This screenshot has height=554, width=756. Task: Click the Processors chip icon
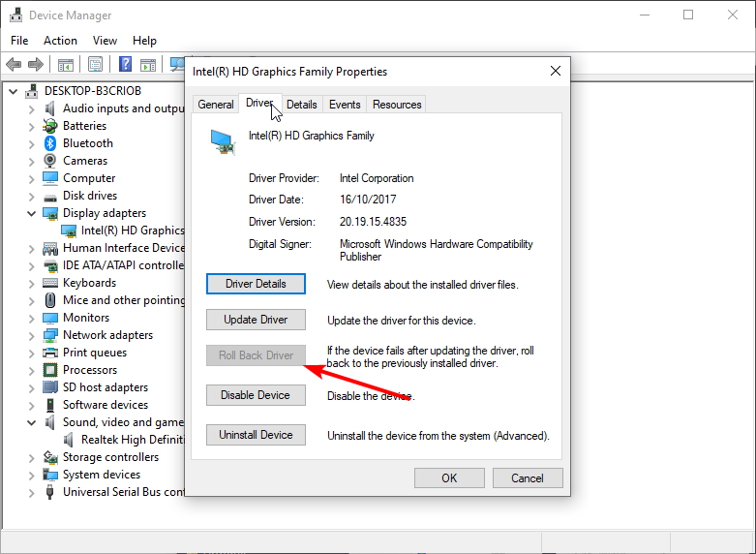(x=50, y=370)
